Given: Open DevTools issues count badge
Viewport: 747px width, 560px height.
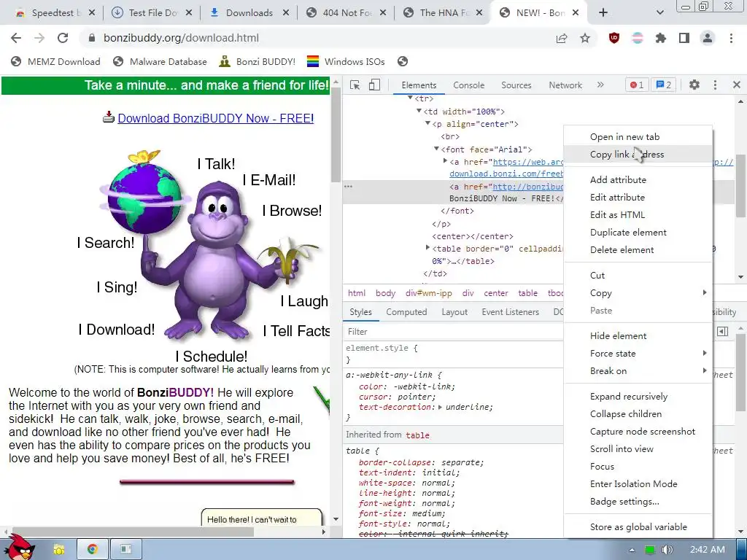Looking at the screenshot, I should click(664, 85).
